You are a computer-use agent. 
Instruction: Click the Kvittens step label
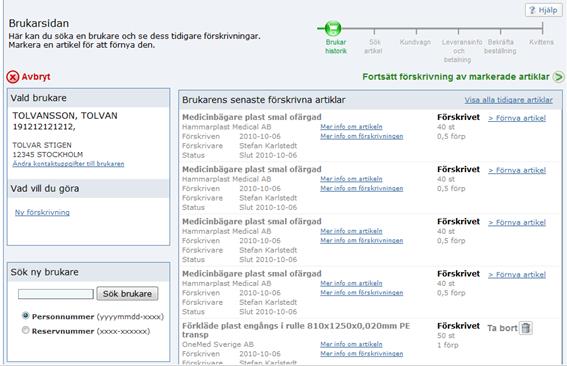[x=541, y=42]
